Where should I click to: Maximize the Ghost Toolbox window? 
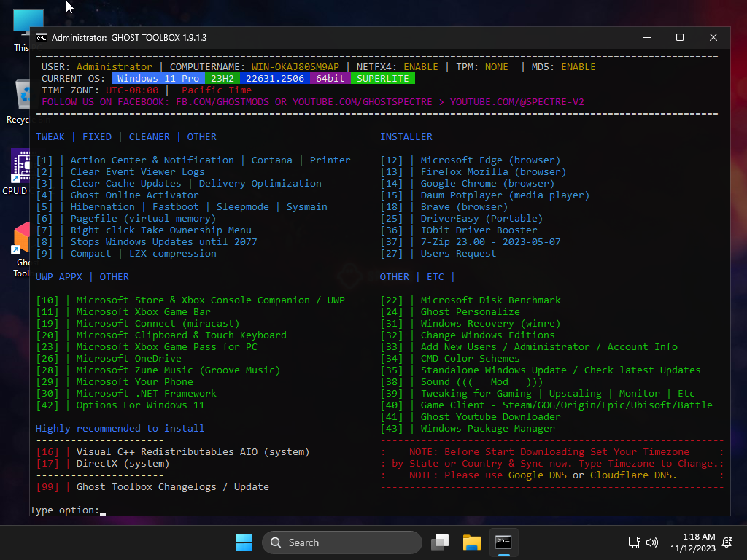point(680,37)
